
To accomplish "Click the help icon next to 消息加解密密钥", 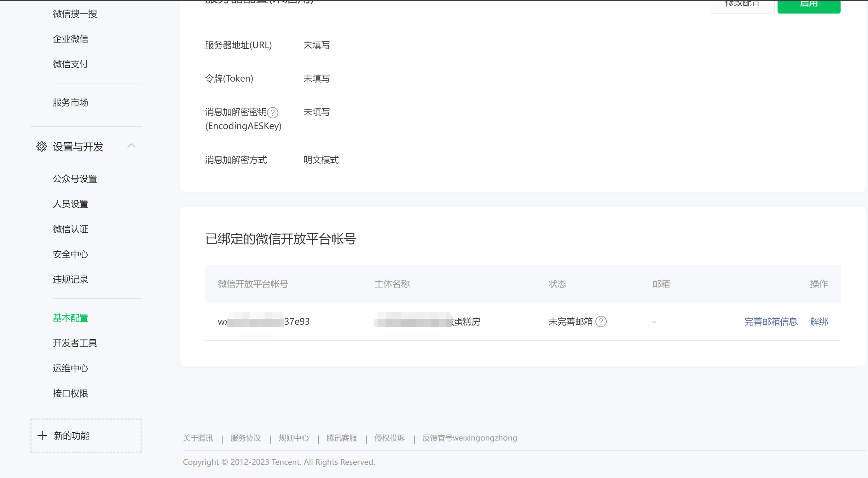I will click(273, 112).
